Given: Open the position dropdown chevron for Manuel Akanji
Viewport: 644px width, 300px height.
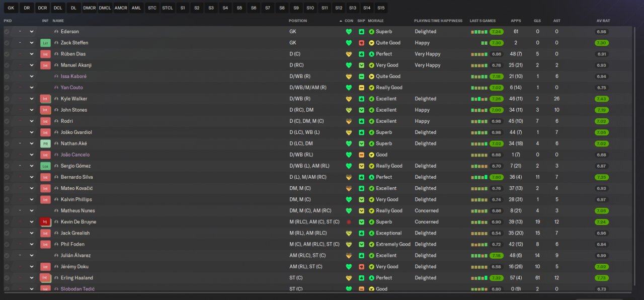Looking at the screenshot, I should [x=31, y=65].
